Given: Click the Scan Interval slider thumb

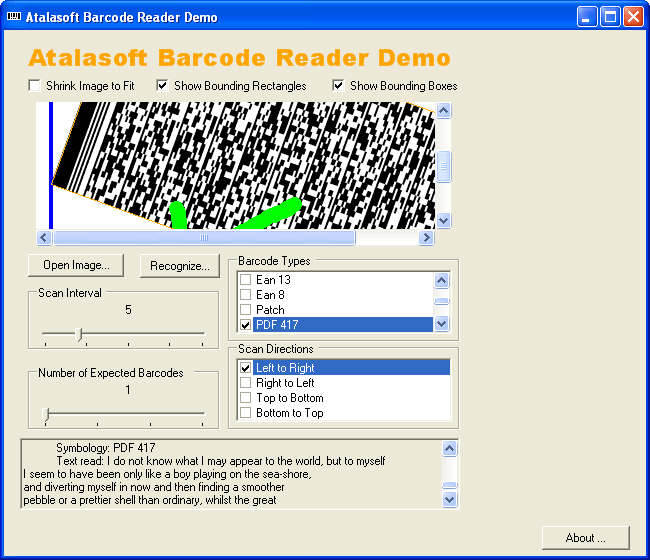Looking at the screenshot, I should tap(79, 334).
